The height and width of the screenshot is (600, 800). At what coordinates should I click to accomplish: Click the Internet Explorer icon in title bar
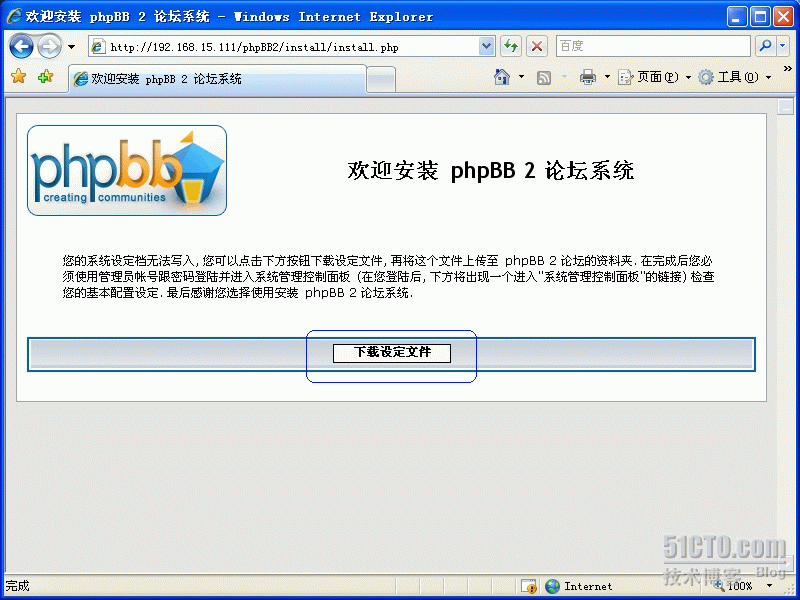tap(13, 16)
